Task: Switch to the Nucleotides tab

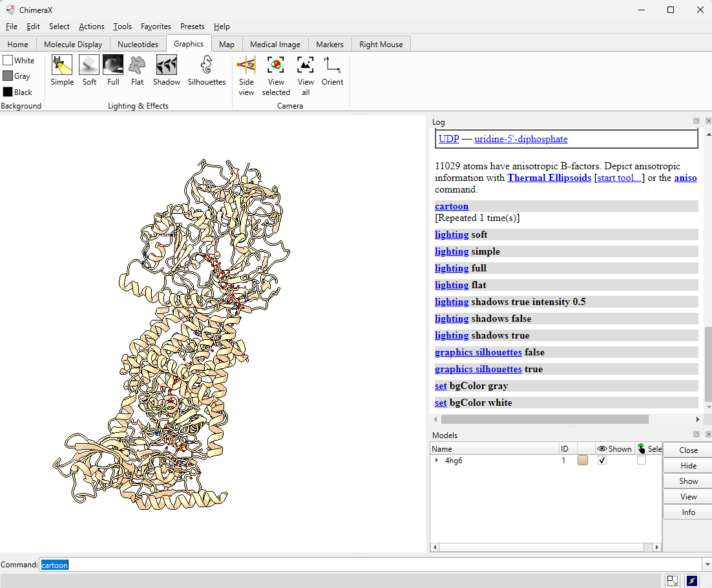Action: pyautogui.click(x=138, y=44)
